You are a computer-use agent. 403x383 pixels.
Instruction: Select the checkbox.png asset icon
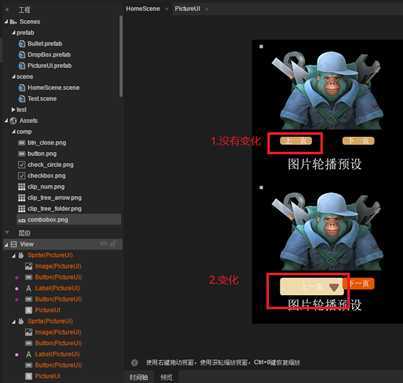click(x=21, y=176)
